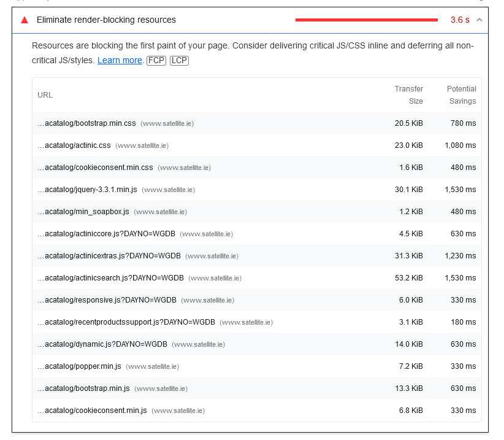Collapse the render-blocking resources audit chevron
The height and width of the screenshot is (440, 504).
pos(479,20)
